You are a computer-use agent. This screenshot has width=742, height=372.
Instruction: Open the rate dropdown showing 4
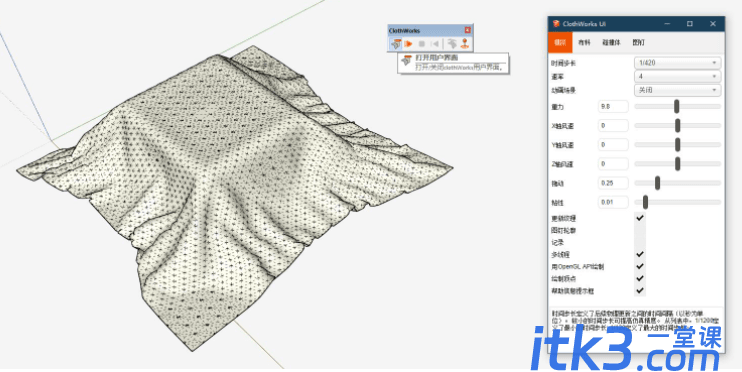(x=677, y=76)
